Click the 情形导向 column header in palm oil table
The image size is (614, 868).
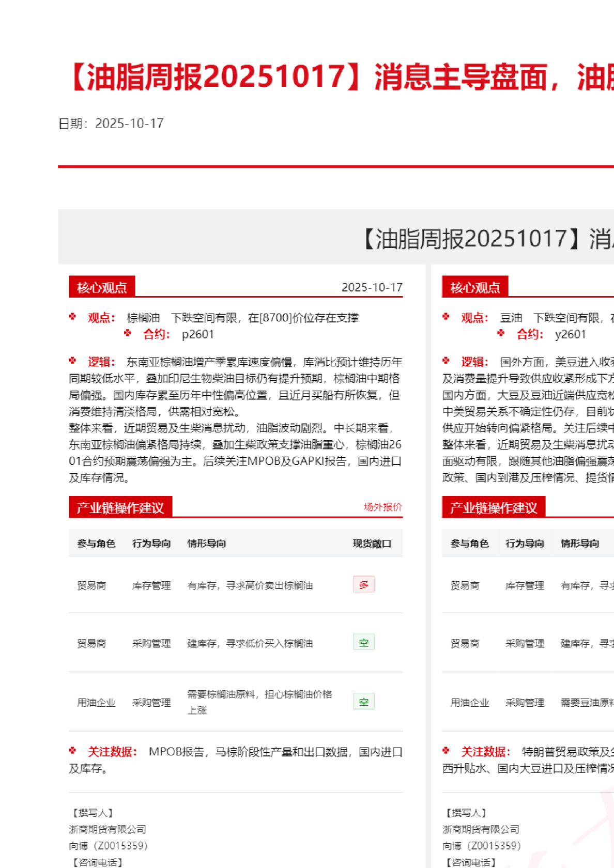click(x=207, y=544)
